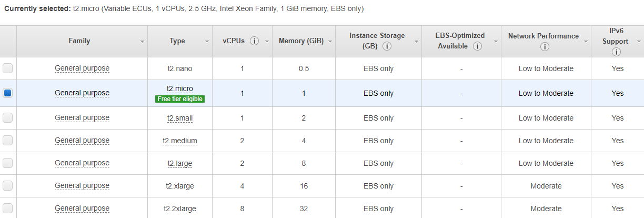Click the t2.large type link

(180, 163)
